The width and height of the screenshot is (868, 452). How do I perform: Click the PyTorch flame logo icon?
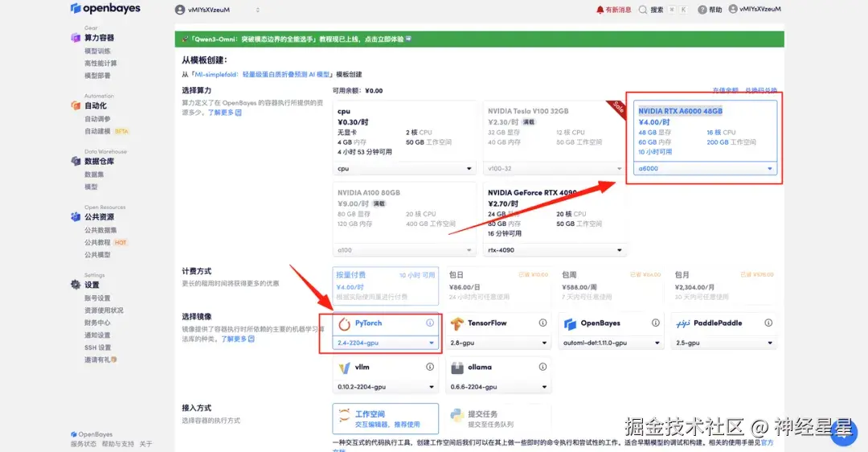click(x=344, y=323)
